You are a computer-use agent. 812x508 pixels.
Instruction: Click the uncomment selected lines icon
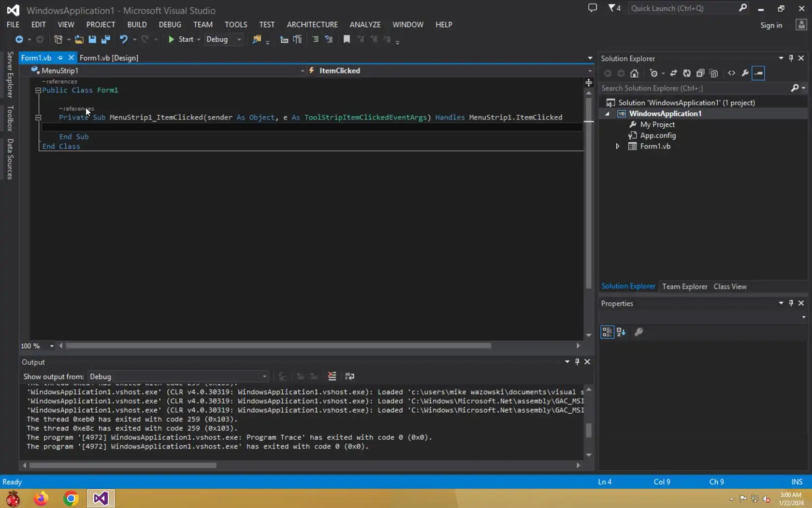click(329, 39)
